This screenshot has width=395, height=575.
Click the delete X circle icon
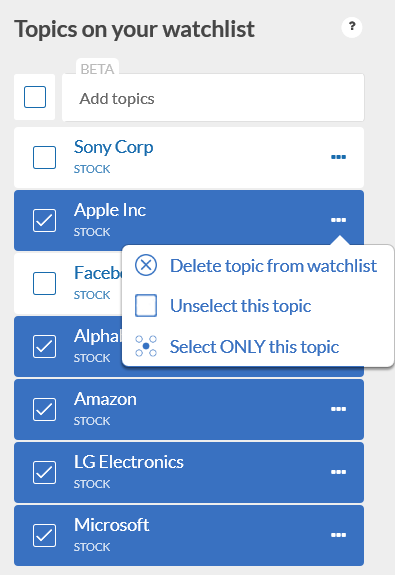coord(146,265)
